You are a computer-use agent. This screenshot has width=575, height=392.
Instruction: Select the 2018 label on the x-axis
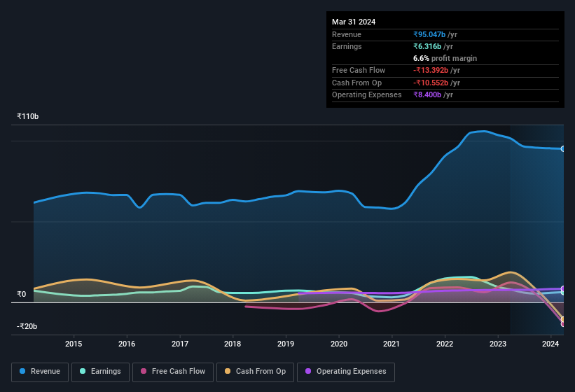tap(233, 344)
